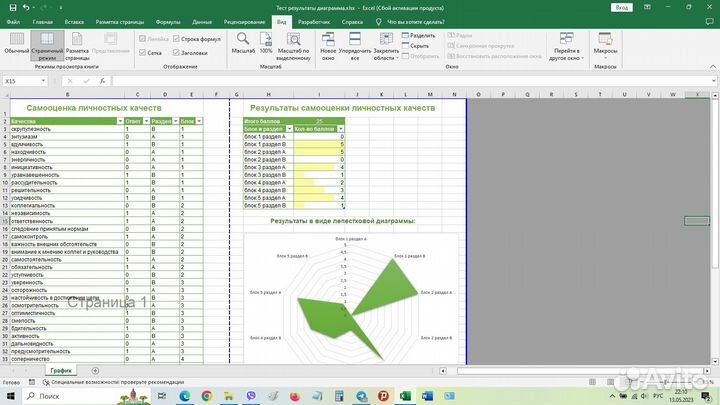Switch to the Данные ribbon tab
Image resolution: width=720 pixels, height=405 pixels.
click(202, 22)
